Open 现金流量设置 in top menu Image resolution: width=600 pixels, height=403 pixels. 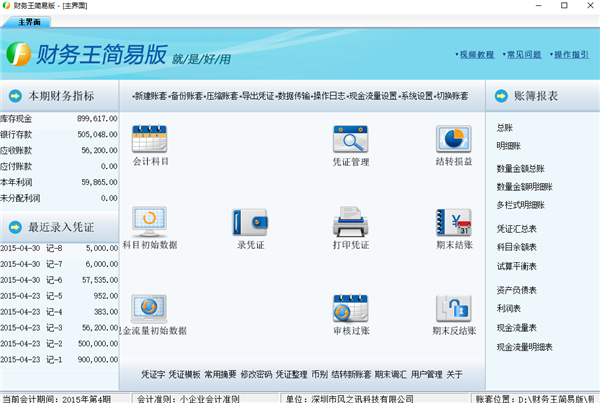pyautogui.click(x=373, y=96)
